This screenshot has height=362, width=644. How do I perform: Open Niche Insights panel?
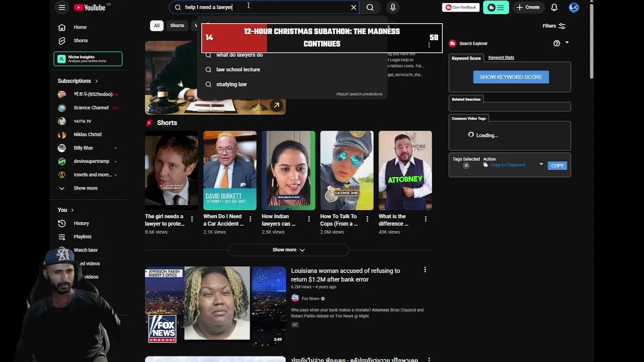coord(88,59)
